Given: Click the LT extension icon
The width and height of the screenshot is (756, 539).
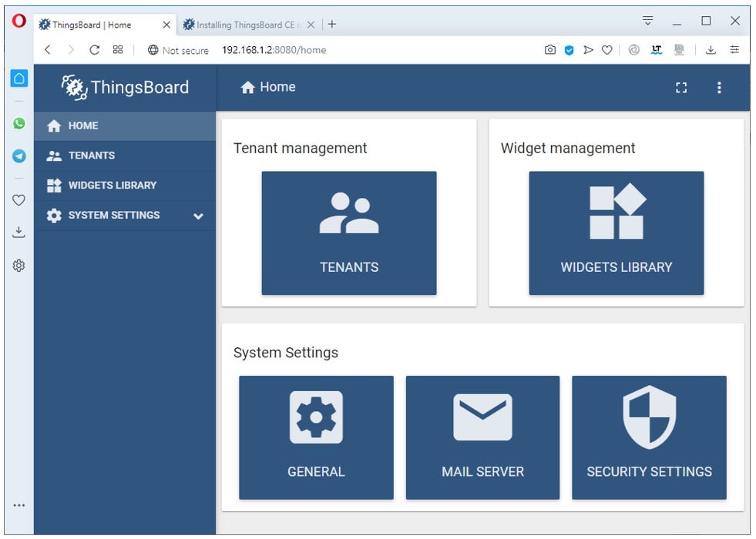Looking at the screenshot, I should 656,49.
